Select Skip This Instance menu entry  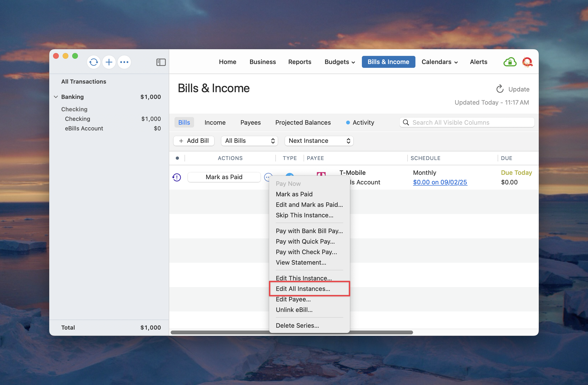coord(304,215)
